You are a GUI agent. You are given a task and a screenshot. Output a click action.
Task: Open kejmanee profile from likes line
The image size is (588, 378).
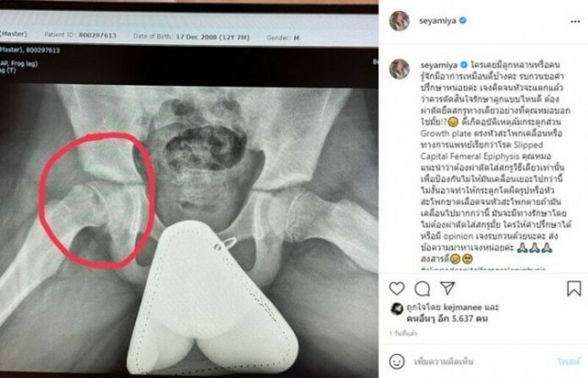tap(462, 307)
